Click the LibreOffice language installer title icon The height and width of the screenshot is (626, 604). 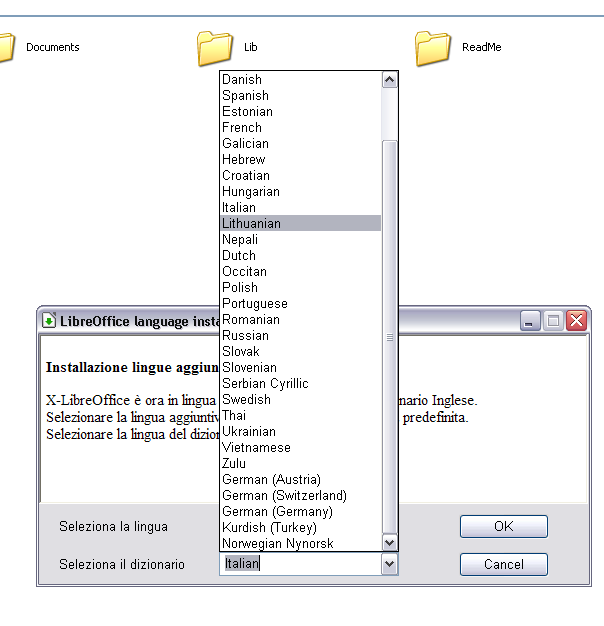49,320
